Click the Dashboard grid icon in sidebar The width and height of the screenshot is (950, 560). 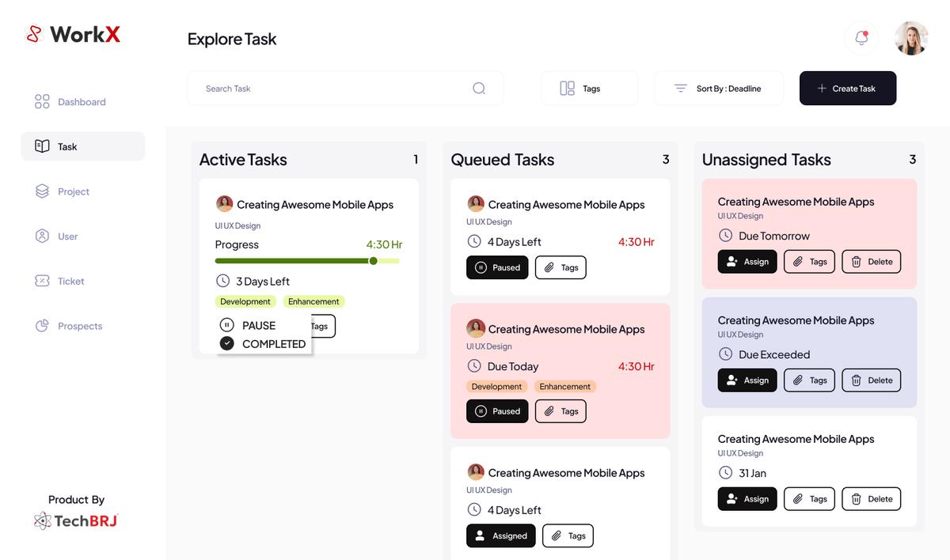[42, 102]
